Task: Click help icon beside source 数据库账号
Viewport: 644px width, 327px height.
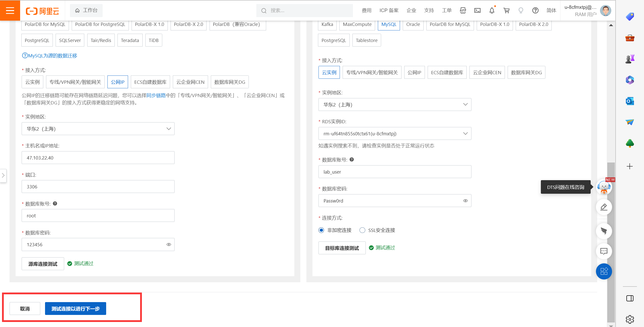Action: pyautogui.click(x=55, y=203)
